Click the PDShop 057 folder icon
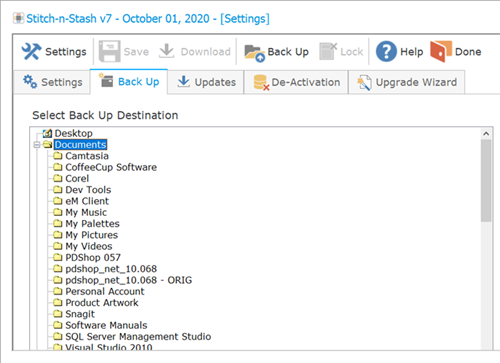The width and height of the screenshot is (500, 363). [x=58, y=257]
